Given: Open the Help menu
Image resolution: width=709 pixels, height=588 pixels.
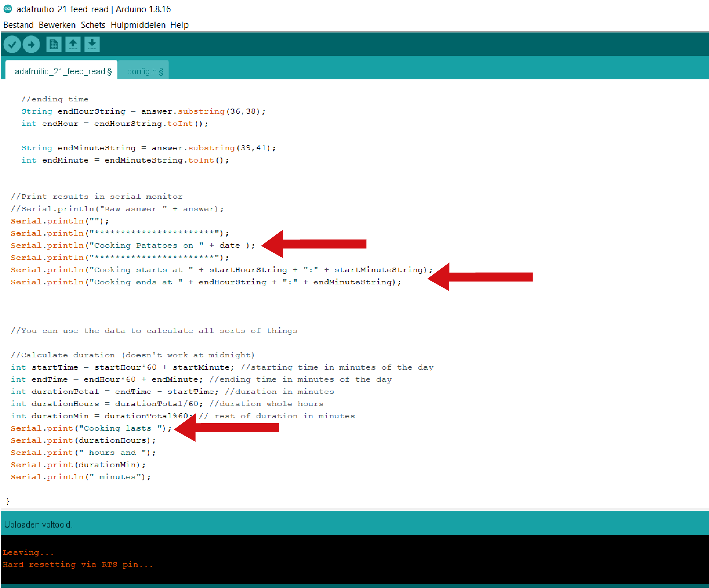Looking at the screenshot, I should tap(179, 25).
